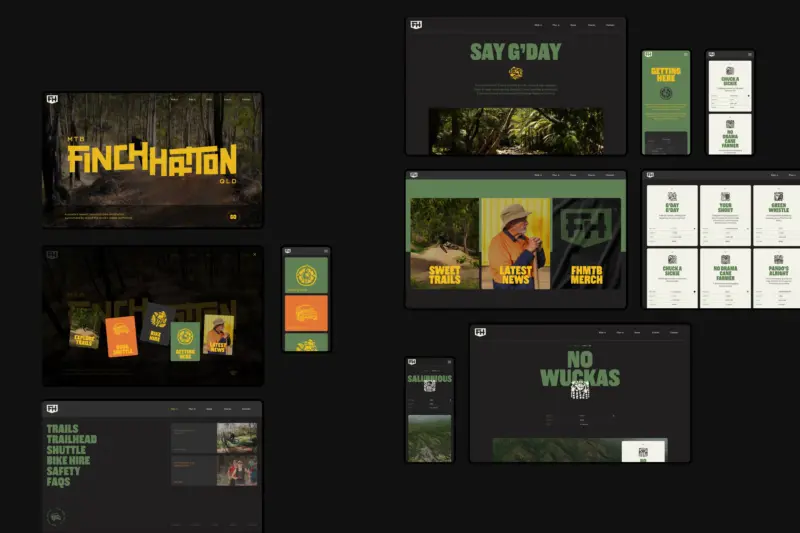This screenshot has width=800, height=533.
Task: Open the green Getting Here card in overlay
Action: click(x=185, y=341)
